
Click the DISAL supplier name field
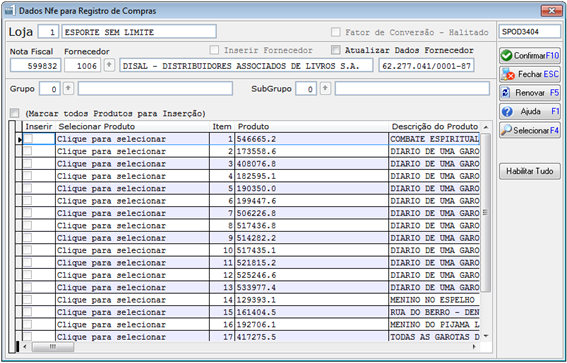point(246,66)
